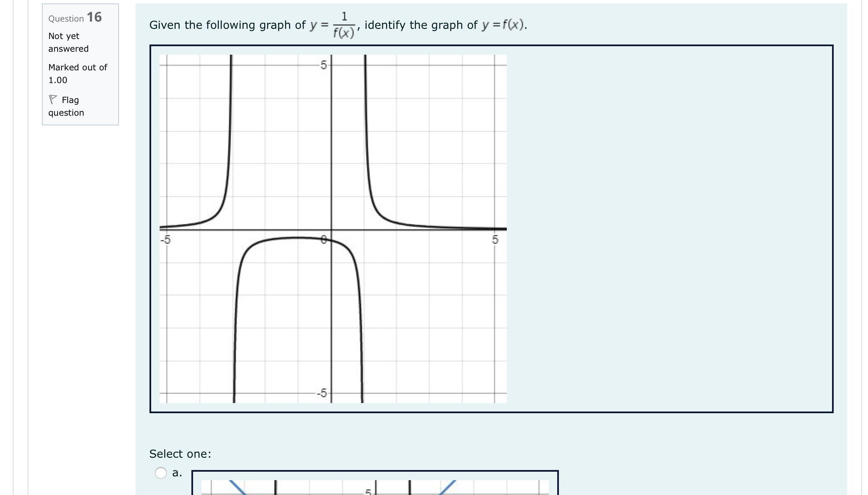This screenshot has height=495, width=868.
Task: Click the origin label 0 on the graph
Action: pos(324,240)
